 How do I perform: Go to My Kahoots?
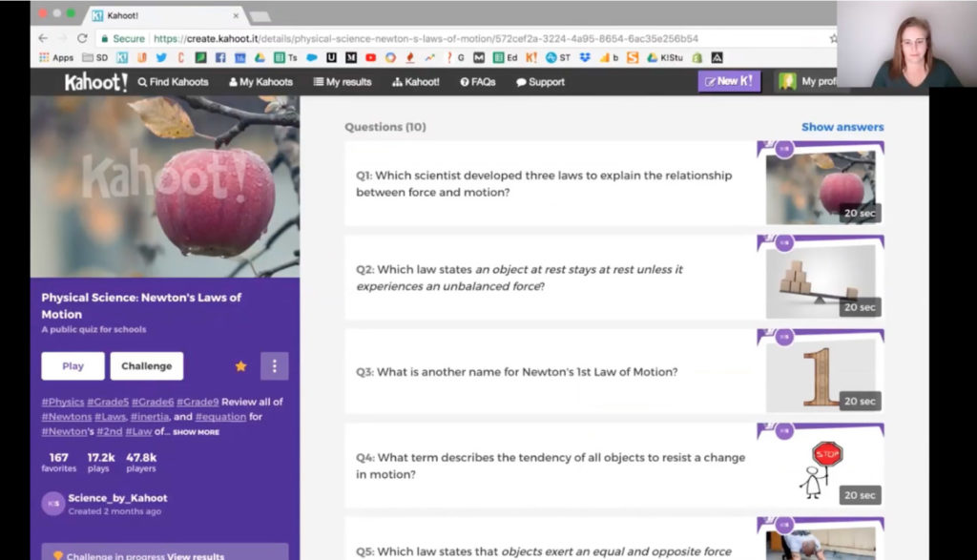[260, 82]
